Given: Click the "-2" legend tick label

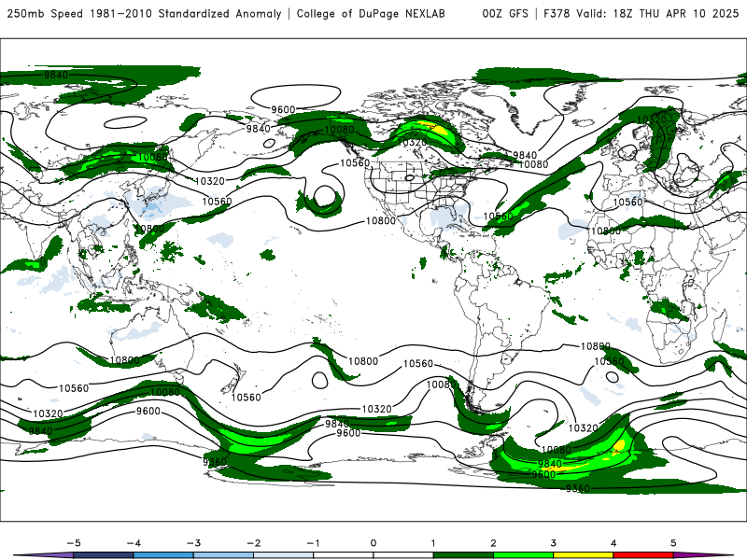Looking at the screenshot, I should coord(253,543).
